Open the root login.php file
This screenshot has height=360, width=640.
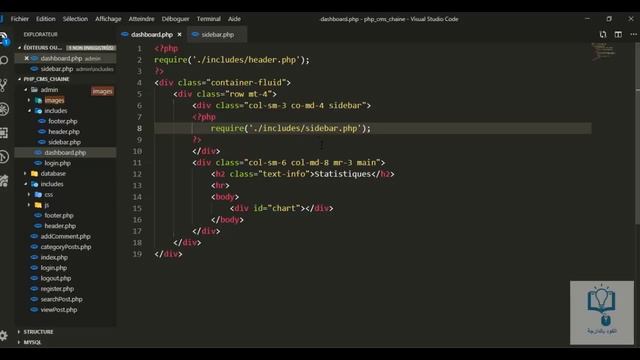point(53,268)
